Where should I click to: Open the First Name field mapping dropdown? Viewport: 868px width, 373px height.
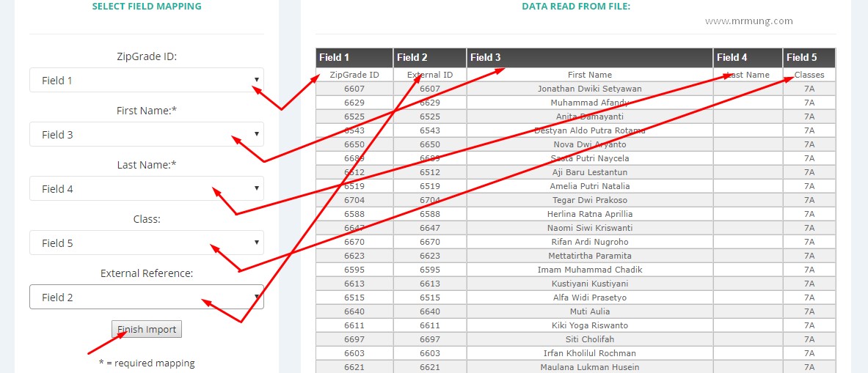pyautogui.click(x=147, y=134)
